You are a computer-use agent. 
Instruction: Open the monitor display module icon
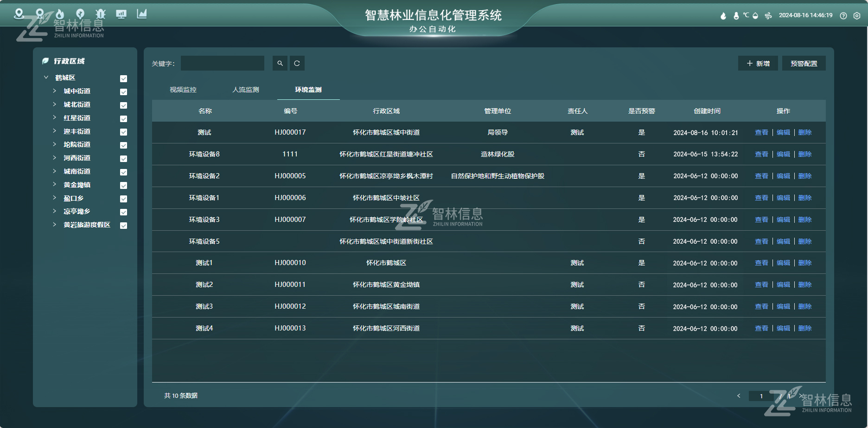[121, 14]
